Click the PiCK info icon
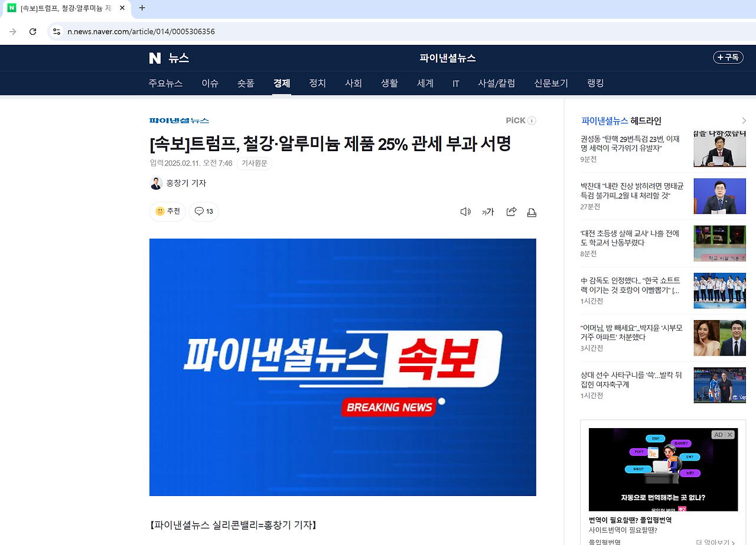This screenshot has height=545, width=756. coord(531,120)
